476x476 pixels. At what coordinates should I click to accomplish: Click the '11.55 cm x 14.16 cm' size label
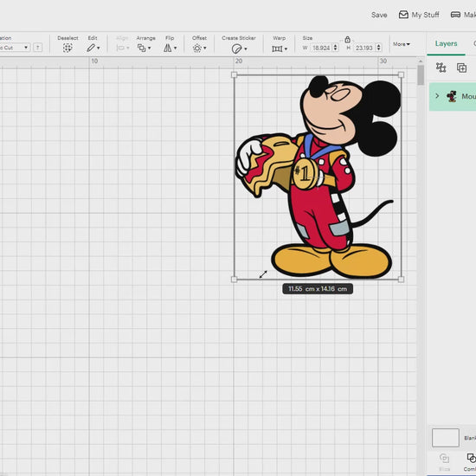(318, 289)
